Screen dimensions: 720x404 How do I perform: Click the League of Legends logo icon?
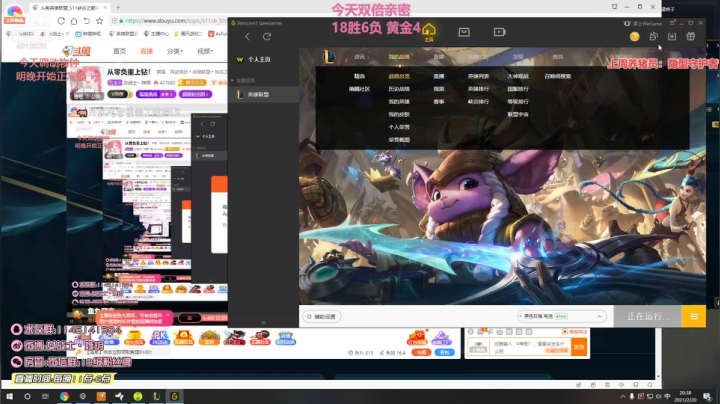[x=329, y=57]
